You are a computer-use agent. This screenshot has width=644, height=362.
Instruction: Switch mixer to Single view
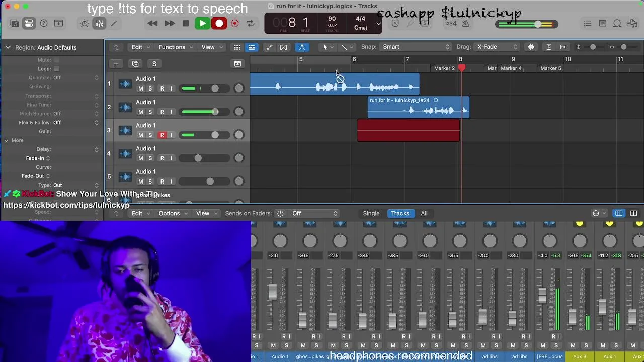(371, 213)
